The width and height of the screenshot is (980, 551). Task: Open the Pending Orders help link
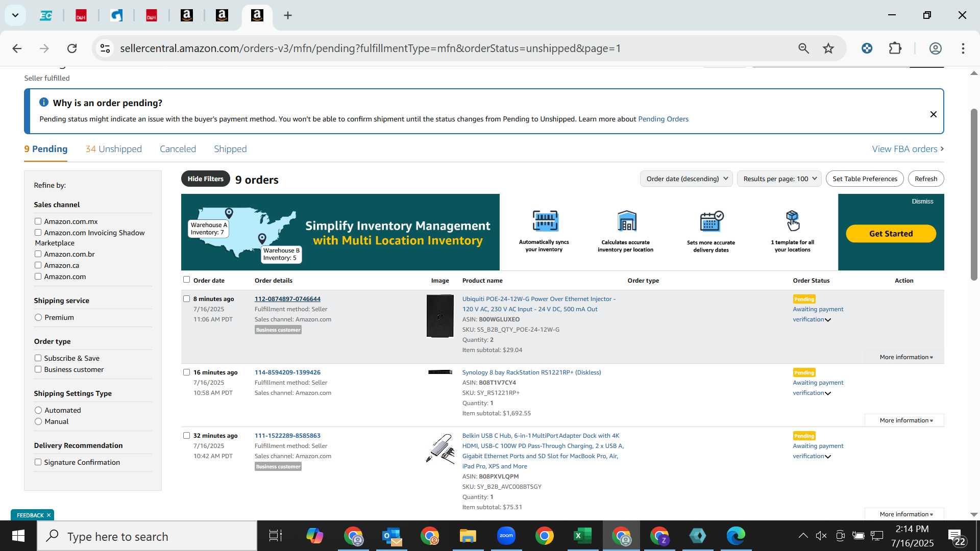[x=663, y=119]
